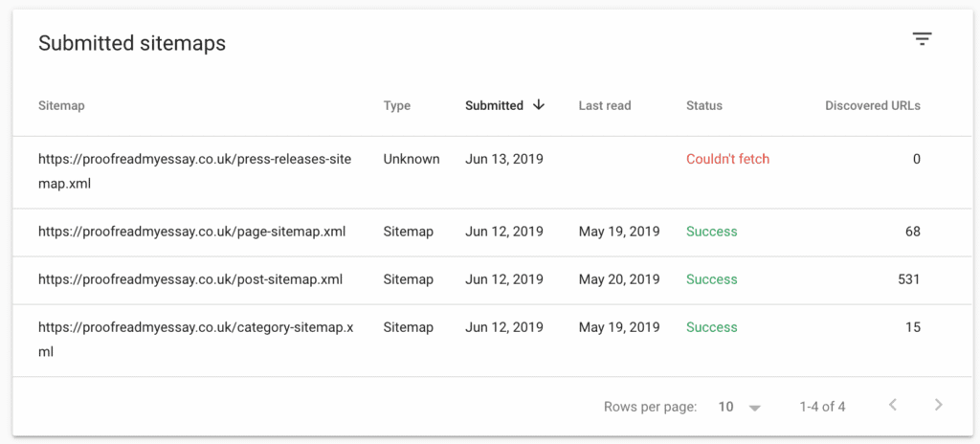
Task: Click the rows per page value 10
Action: click(725, 407)
